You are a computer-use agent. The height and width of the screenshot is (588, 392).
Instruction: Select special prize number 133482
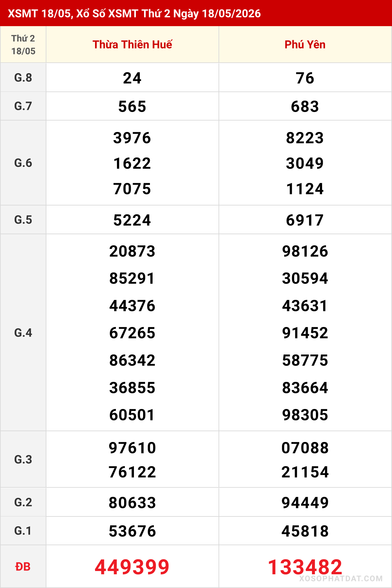(x=305, y=567)
